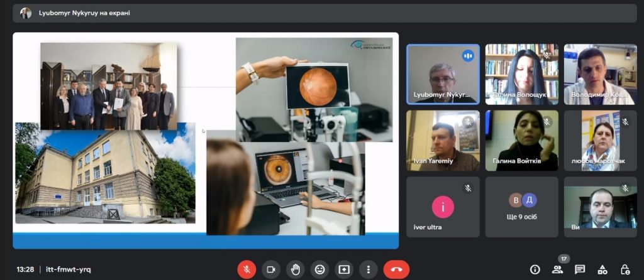
Task: Click Ivan Yaremiy's video tile
Action: [x=443, y=141]
